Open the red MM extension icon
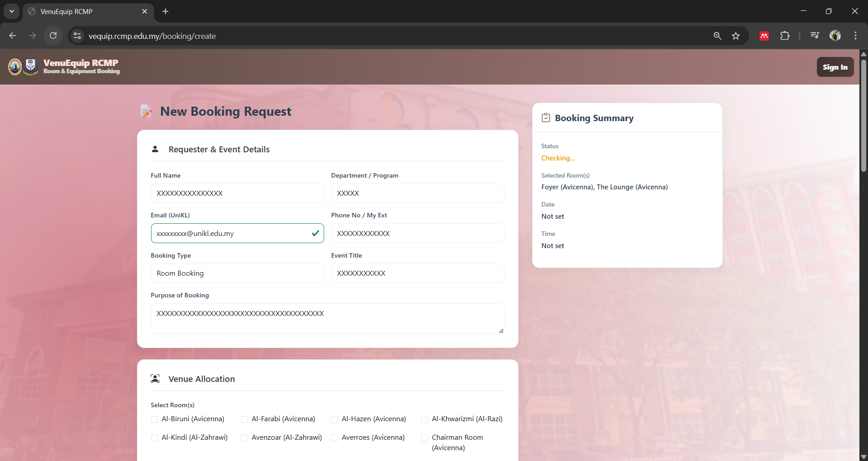The image size is (868, 461). [764, 36]
